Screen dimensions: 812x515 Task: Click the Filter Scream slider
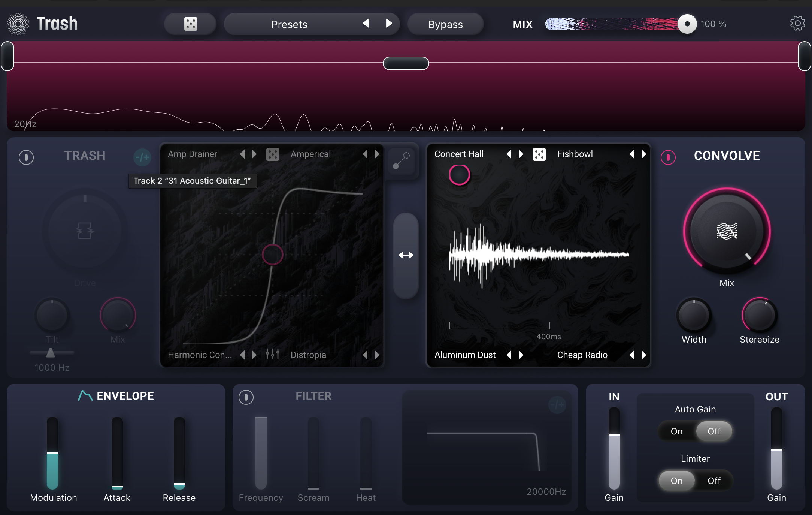tap(313, 453)
